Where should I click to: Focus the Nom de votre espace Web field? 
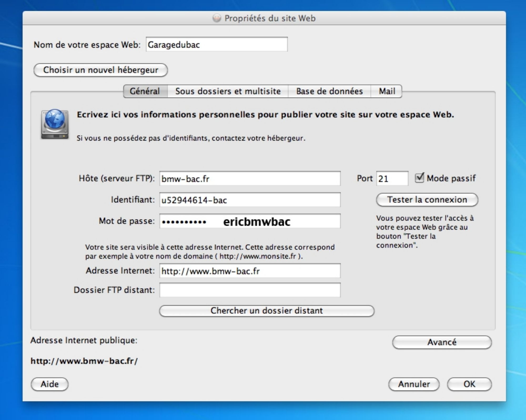pyautogui.click(x=216, y=44)
